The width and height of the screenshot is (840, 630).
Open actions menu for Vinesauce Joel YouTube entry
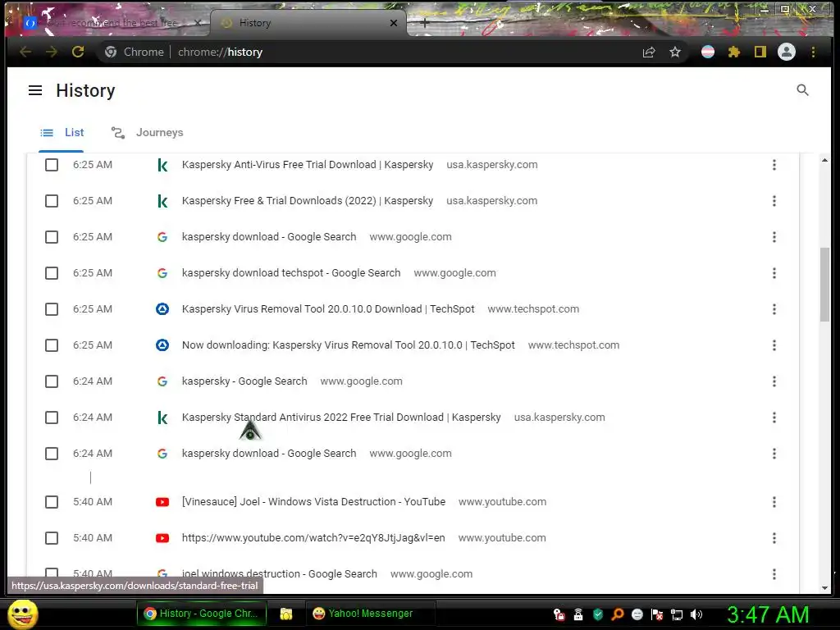pos(774,502)
